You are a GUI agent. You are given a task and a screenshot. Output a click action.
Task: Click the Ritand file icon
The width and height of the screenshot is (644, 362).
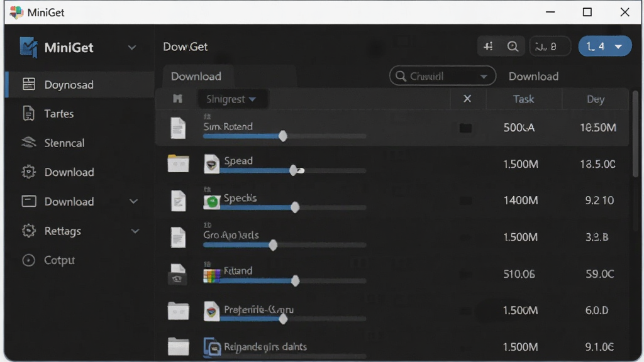178,274
